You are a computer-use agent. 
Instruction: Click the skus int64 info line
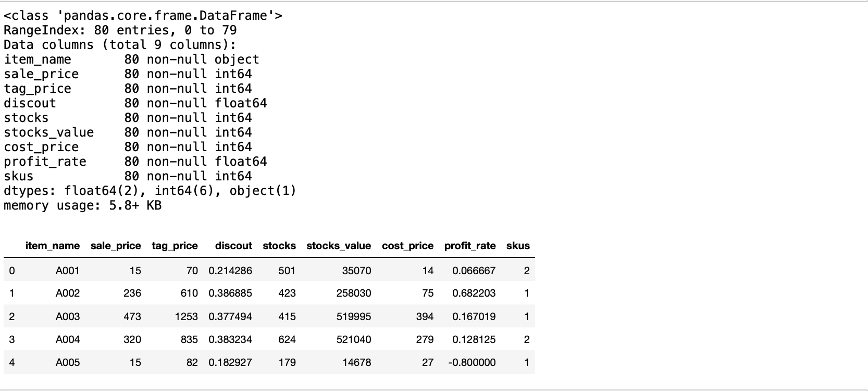click(x=128, y=176)
